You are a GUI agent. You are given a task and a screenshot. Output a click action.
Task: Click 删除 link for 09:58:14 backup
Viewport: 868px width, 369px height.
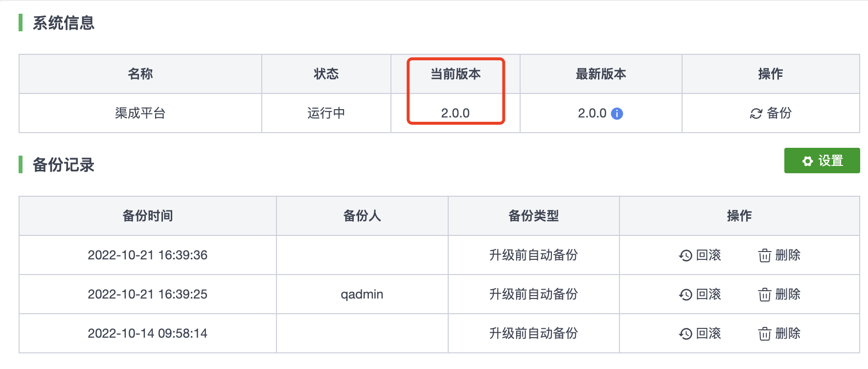click(x=788, y=333)
